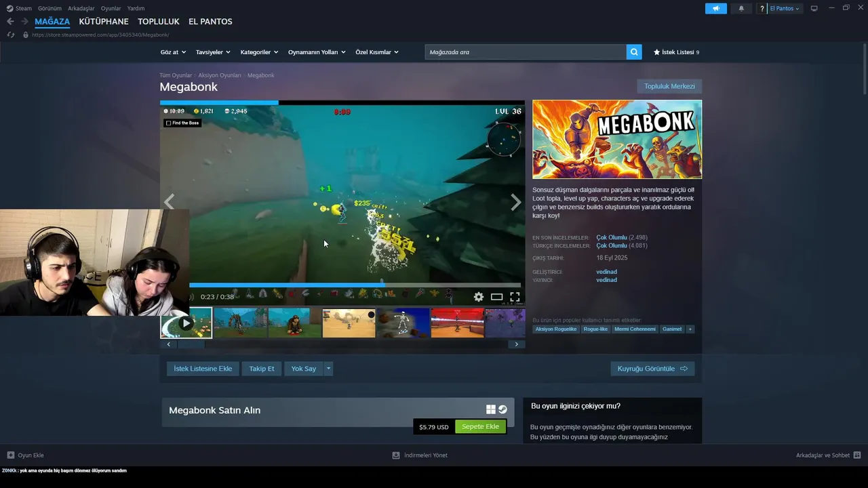Select the desert screenshot thumbnail

[x=349, y=323]
